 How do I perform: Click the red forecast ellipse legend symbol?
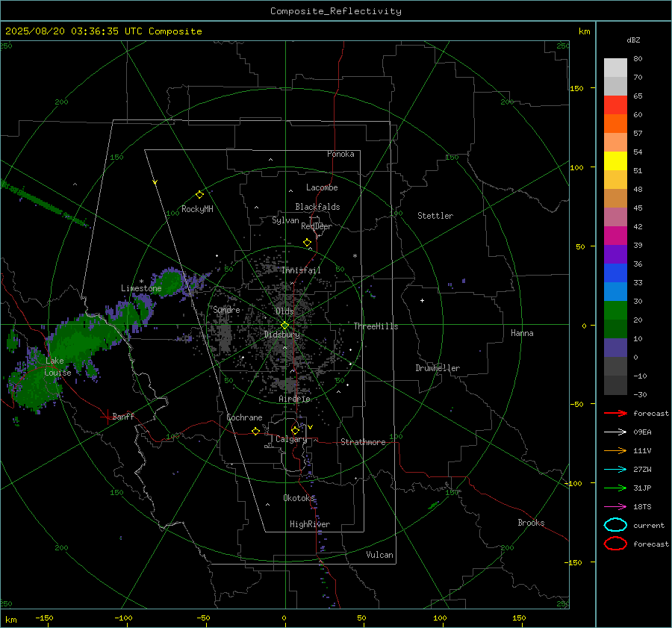point(615,544)
